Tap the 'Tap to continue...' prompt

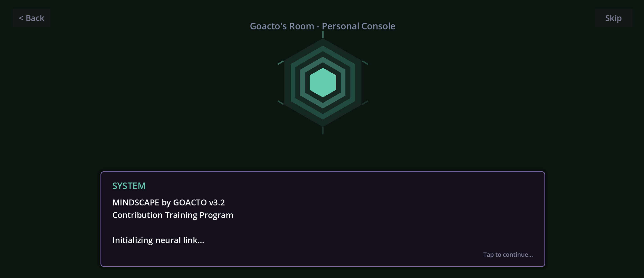508,255
